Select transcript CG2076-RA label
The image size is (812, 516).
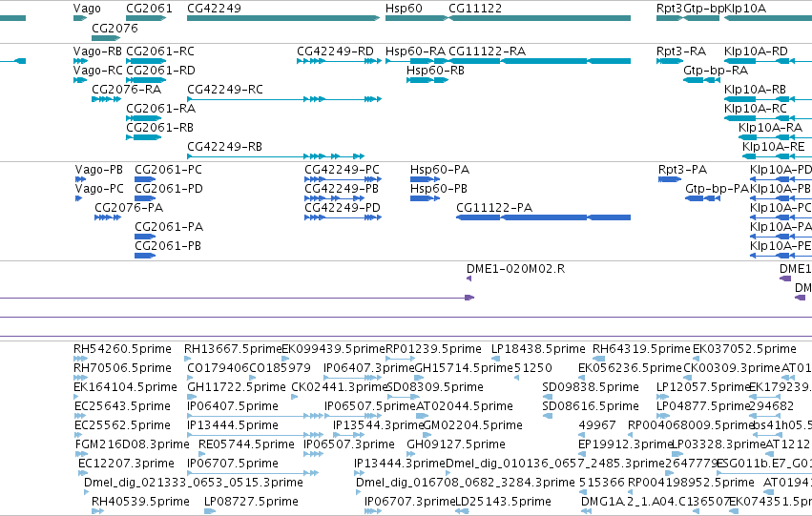point(126,90)
